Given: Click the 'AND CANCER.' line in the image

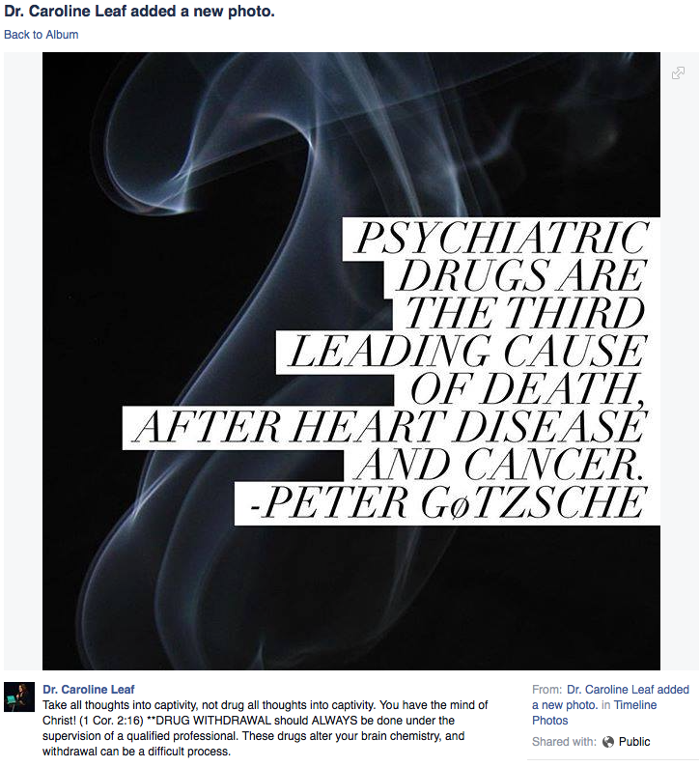Looking at the screenshot, I should tap(498, 465).
